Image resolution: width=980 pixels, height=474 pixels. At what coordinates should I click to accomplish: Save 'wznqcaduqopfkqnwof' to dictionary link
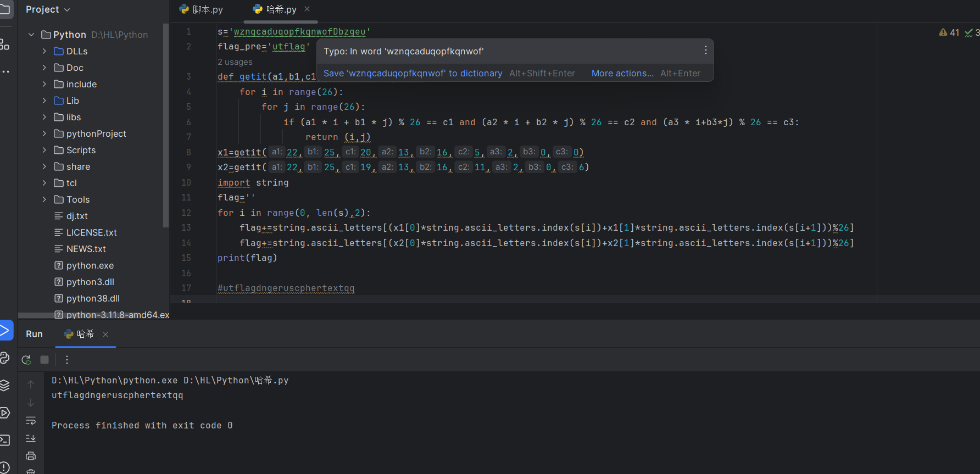(413, 73)
